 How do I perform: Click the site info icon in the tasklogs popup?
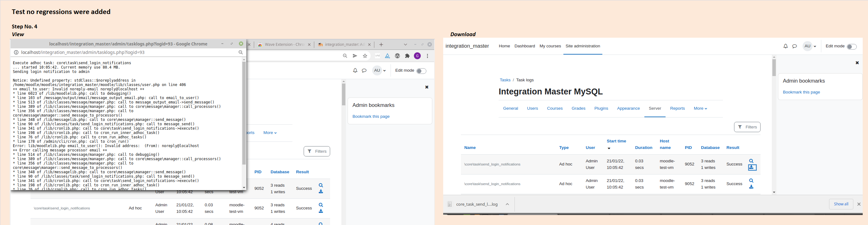click(16, 52)
